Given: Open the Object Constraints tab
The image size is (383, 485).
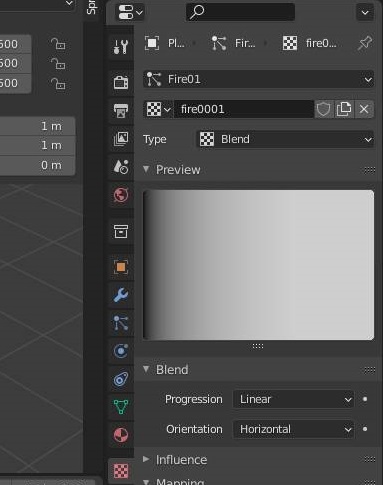Looking at the screenshot, I should tap(121, 379).
